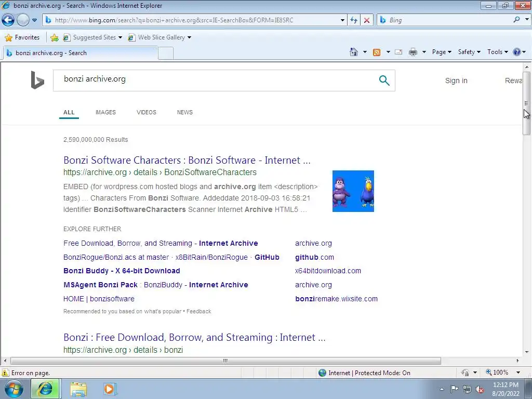Click the vertical scrollbar thumb
Viewport: 532px width, 399px height.
(526, 103)
